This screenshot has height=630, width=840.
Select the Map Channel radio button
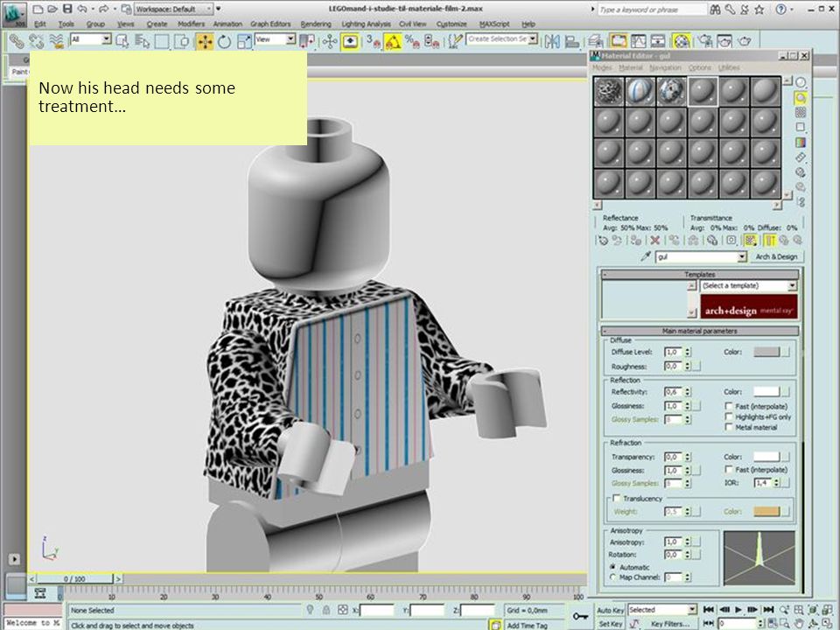(612, 577)
